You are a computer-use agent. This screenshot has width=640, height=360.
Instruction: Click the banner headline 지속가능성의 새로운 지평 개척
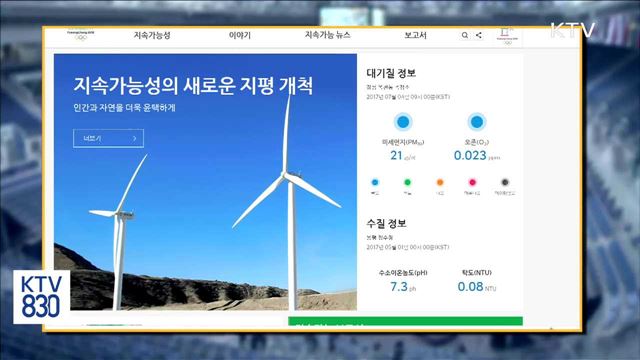193,86
